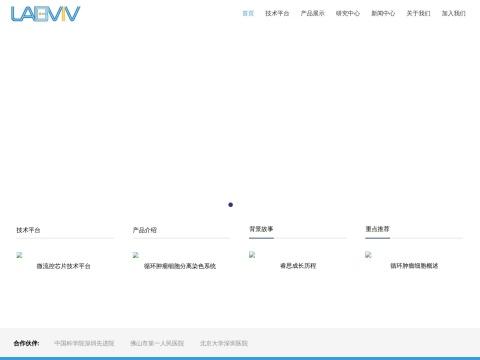Viewport: 480px width, 360px height.
Task: Select the 研究中心 navigation item
Action: pyautogui.click(x=348, y=13)
